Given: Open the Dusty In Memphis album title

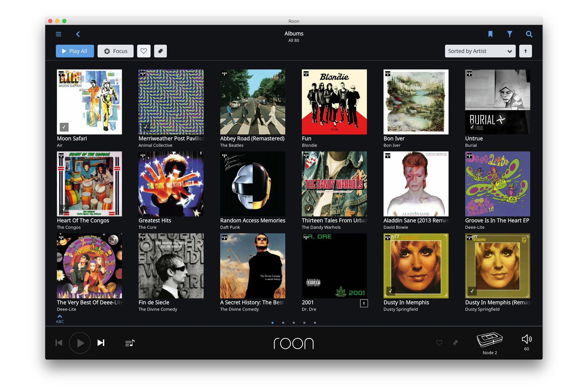Looking at the screenshot, I should tap(406, 302).
